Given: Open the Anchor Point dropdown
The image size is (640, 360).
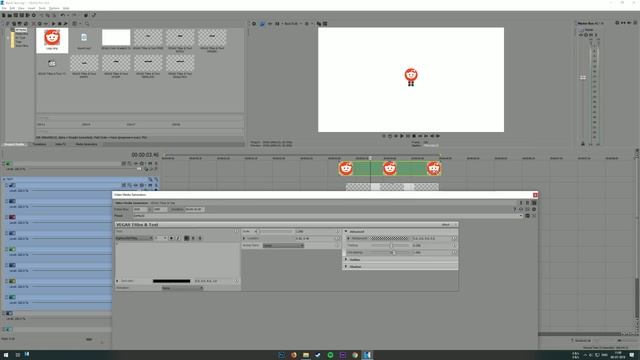Looking at the screenshot, I should pyautogui.click(x=283, y=245).
